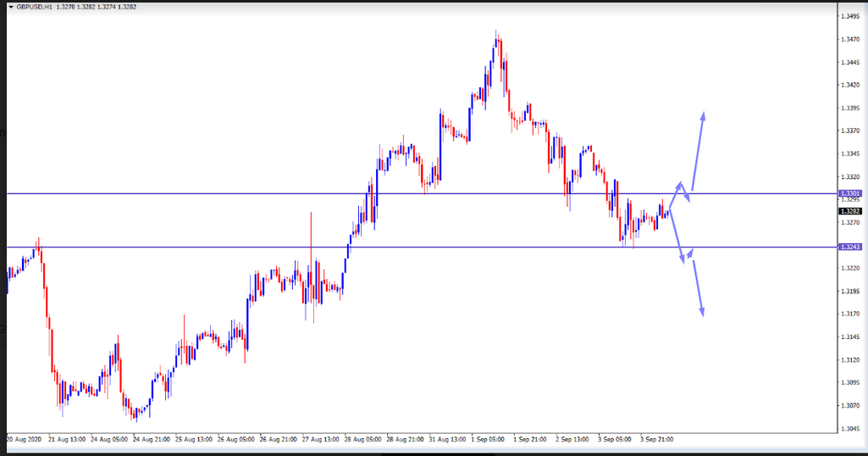The image size is (868, 456).
Task: Click the GBPUSD,H1 chart title text
Action: pos(35,7)
